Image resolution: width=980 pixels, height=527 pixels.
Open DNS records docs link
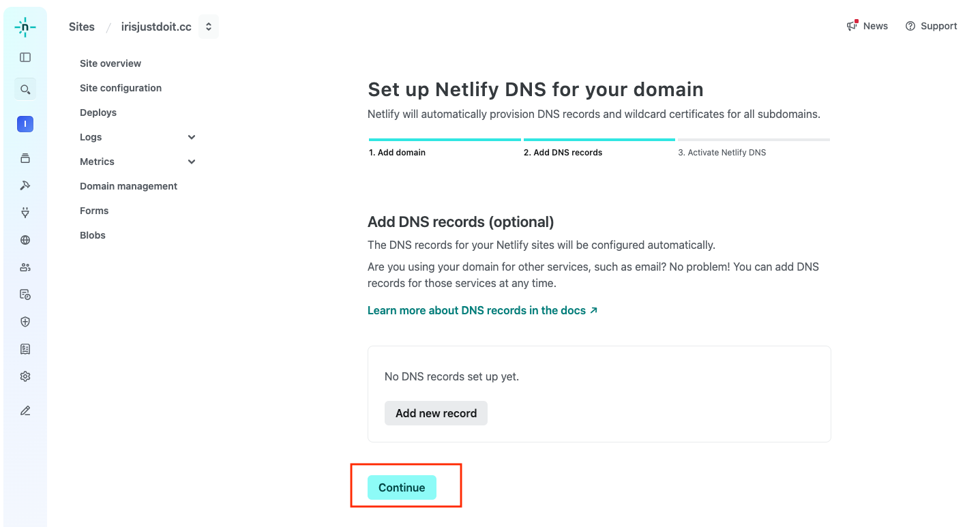point(482,310)
